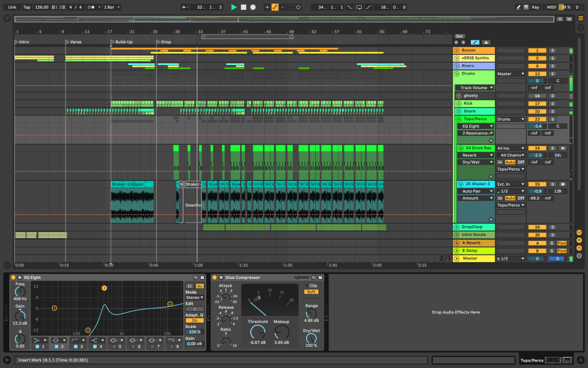Toggle the metronome icon
Image resolution: width=588 pixels, height=368 pixels.
point(91,7)
